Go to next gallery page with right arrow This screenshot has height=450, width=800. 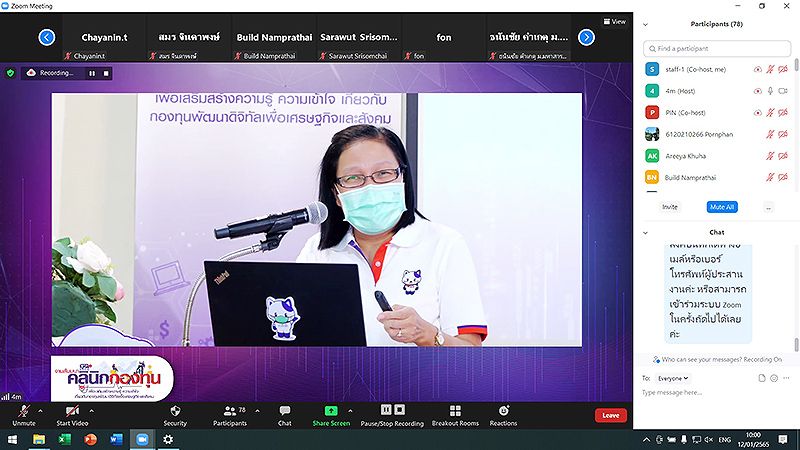[x=586, y=37]
